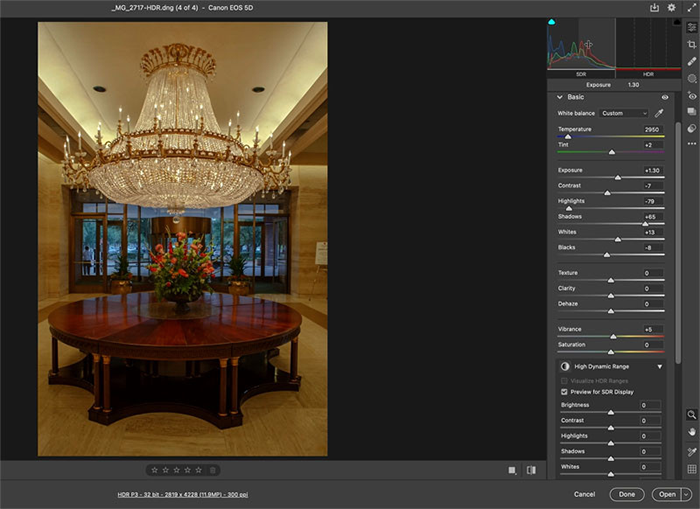700x509 pixels.
Task: Uncheck Preview for SDR Display
Action: (564, 392)
